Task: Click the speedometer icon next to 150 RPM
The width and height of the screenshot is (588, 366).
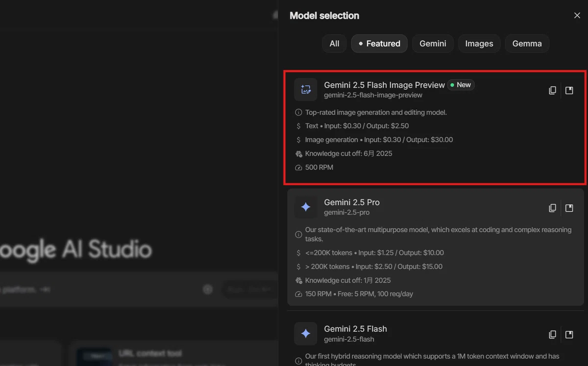Action: pyautogui.click(x=298, y=294)
